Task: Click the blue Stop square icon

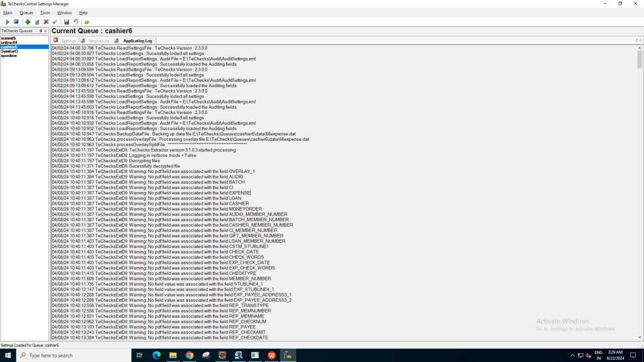Action: [x=16, y=22]
